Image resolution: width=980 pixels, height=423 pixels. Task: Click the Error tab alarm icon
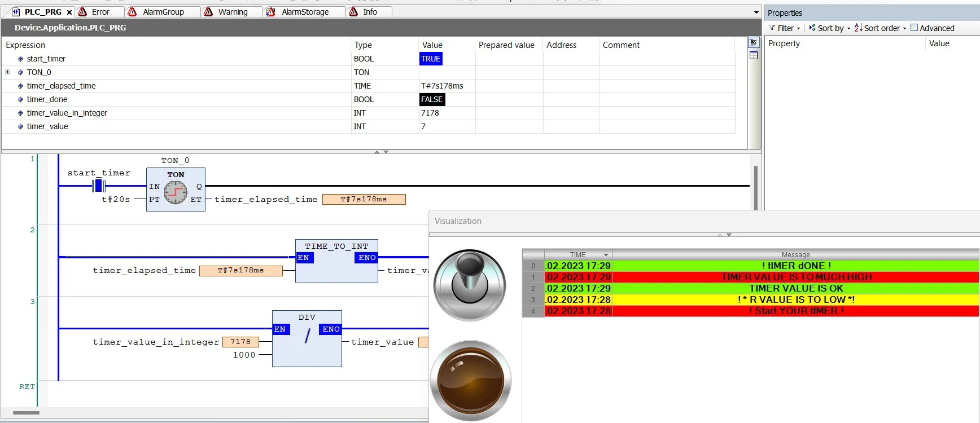(82, 12)
